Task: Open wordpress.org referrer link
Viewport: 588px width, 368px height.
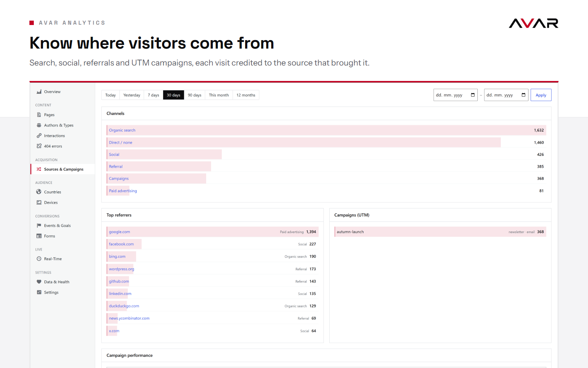Action: pos(122,269)
